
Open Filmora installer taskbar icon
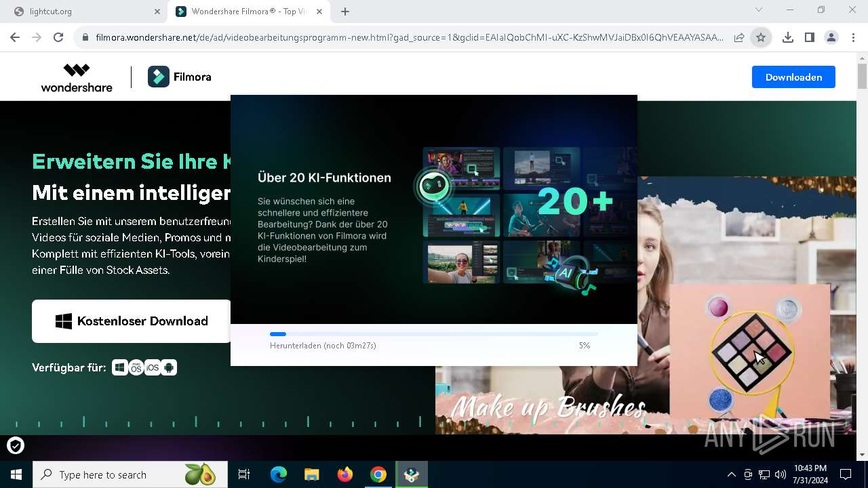[412, 474]
